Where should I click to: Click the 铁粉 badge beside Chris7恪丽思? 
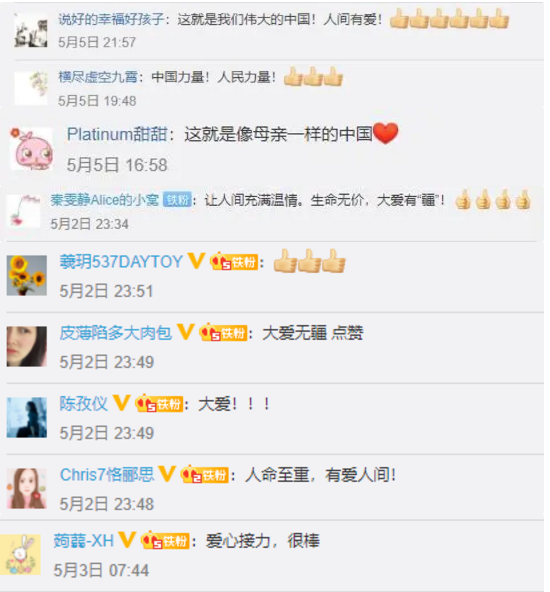pos(205,475)
